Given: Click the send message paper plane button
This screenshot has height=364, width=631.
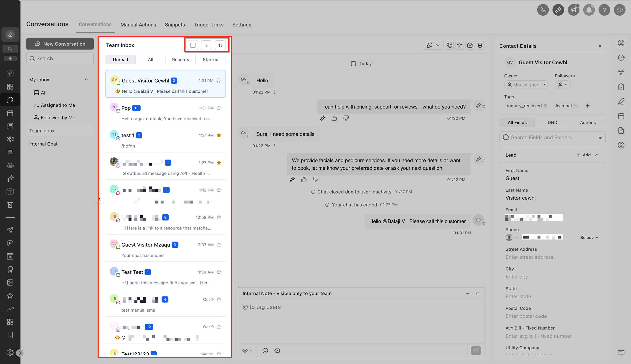Looking at the screenshot, I should [x=476, y=351].
